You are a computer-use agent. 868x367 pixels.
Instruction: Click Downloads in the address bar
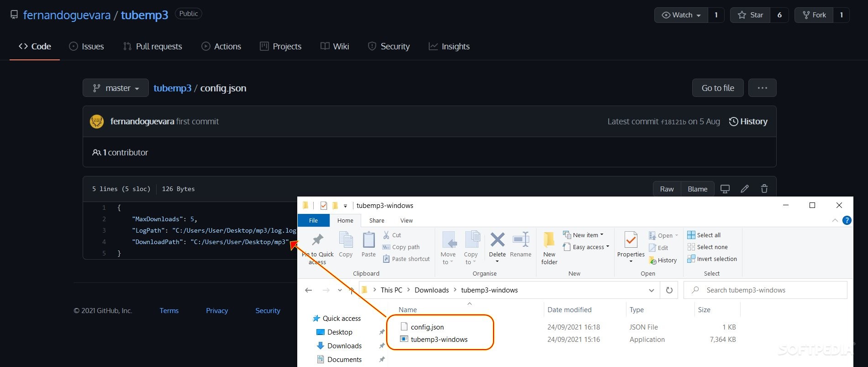[x=431, y=290]
